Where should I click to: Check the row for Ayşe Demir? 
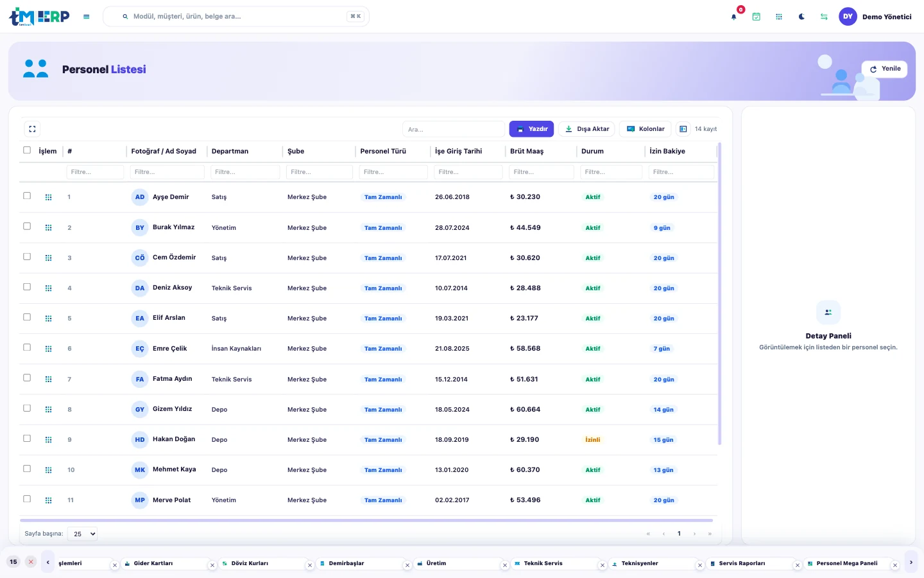pyautogui.click(x=27, y=196)
